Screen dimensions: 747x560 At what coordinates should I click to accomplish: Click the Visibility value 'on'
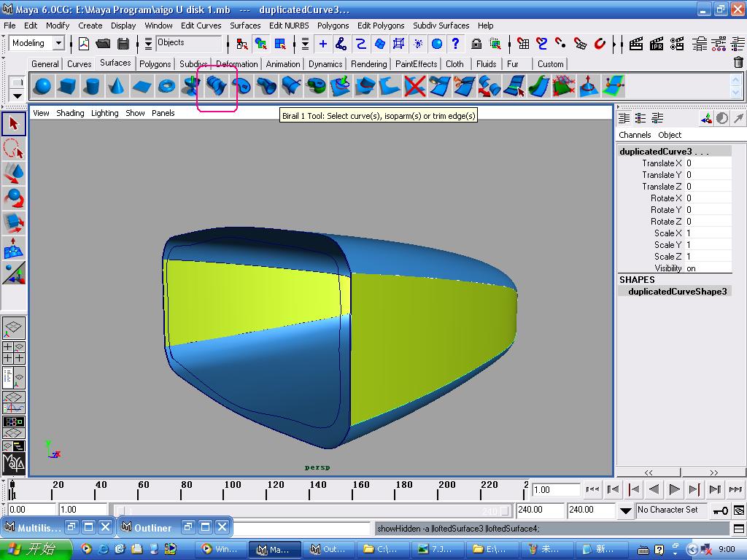point(708,268)
